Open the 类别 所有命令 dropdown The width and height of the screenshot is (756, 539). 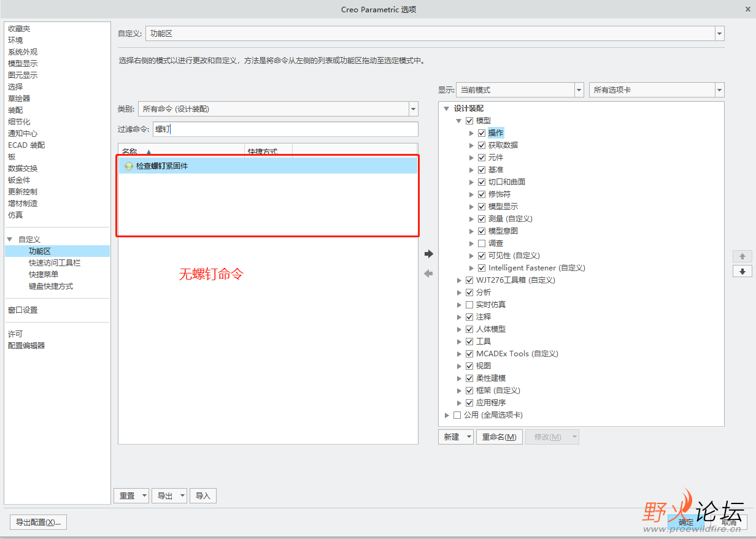(x=413, y=109)
